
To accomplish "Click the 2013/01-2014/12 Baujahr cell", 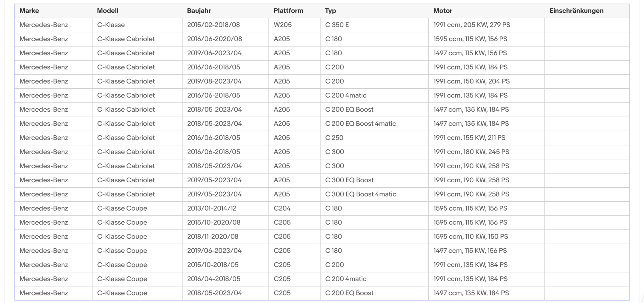I will (225, 208).
